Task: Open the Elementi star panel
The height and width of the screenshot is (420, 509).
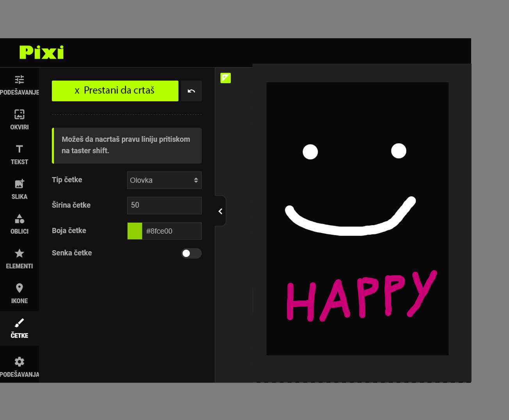Action: (19, 258)
